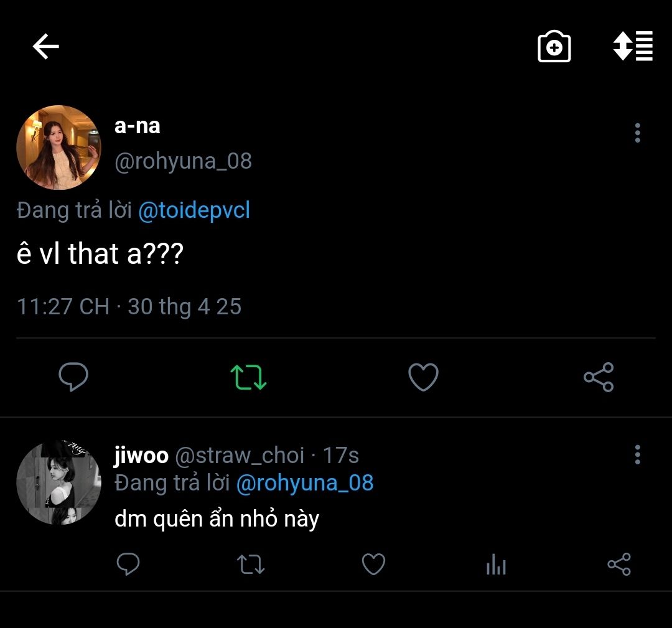View a-na's profile picture
The height and width of the screenshot is (628, 672).
click(58, 148)
